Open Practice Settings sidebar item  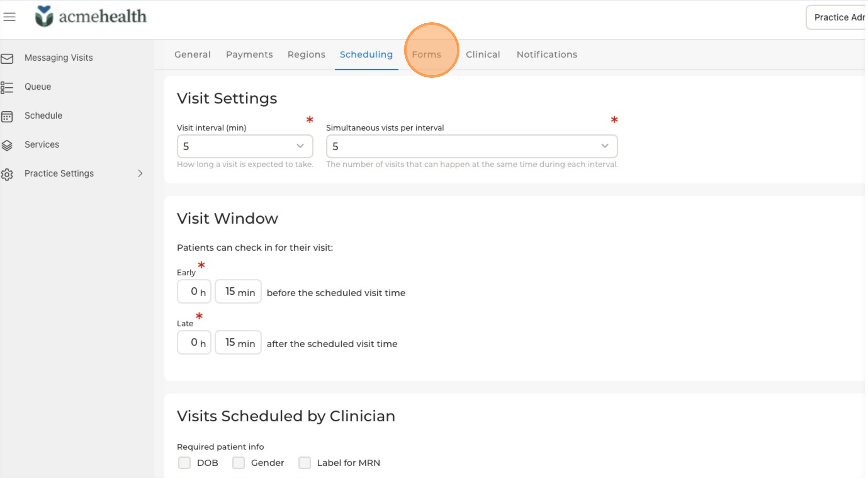[x=59, y=174]
